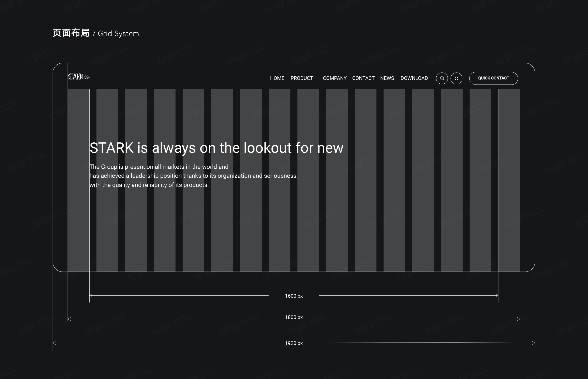The image size is (588, 379).
Task: Click the "STARK is always on the lookout" headline
Action: (x=216, y=148)
